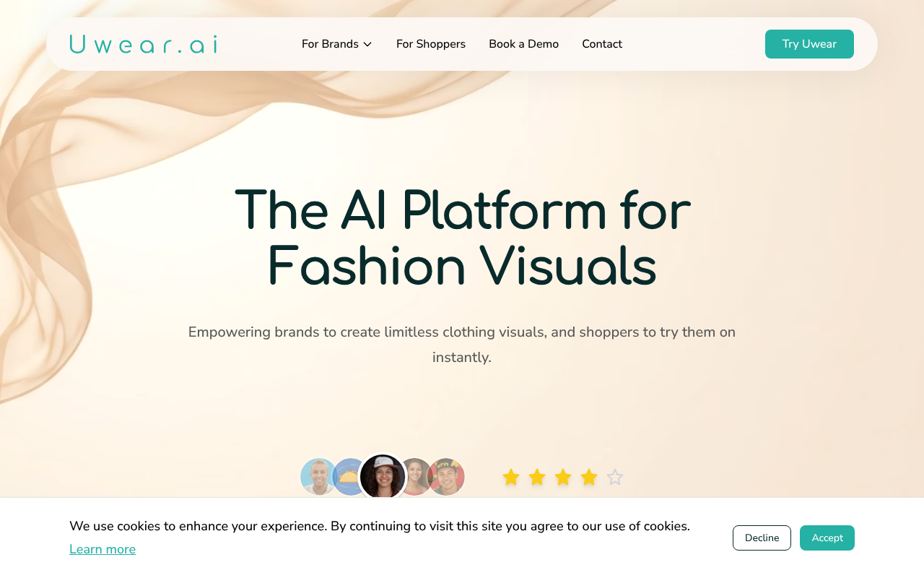Screen dimensions: 924x578
Task: Click the third rating star
Action: click(x=562, y=477)
